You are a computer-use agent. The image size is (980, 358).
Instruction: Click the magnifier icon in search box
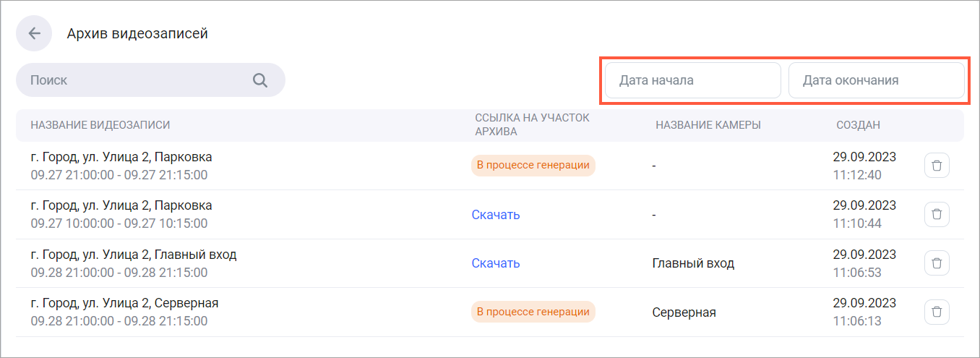pyautogui.click(x=260, y=80)
